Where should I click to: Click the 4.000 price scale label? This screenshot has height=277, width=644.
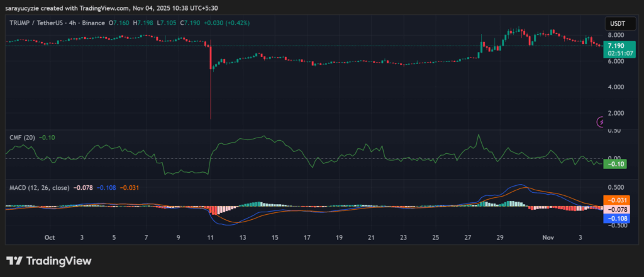pyautogui.click(x=616, y=87)
